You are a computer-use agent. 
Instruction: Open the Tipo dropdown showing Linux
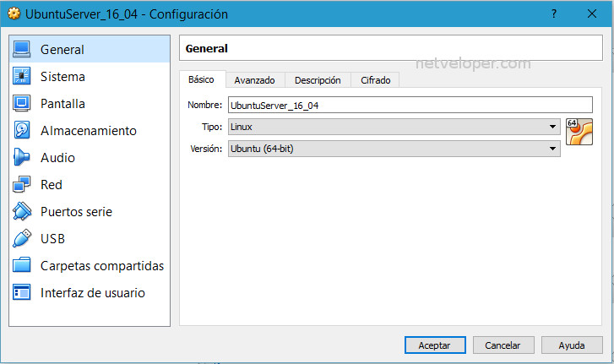coord(394,127)
